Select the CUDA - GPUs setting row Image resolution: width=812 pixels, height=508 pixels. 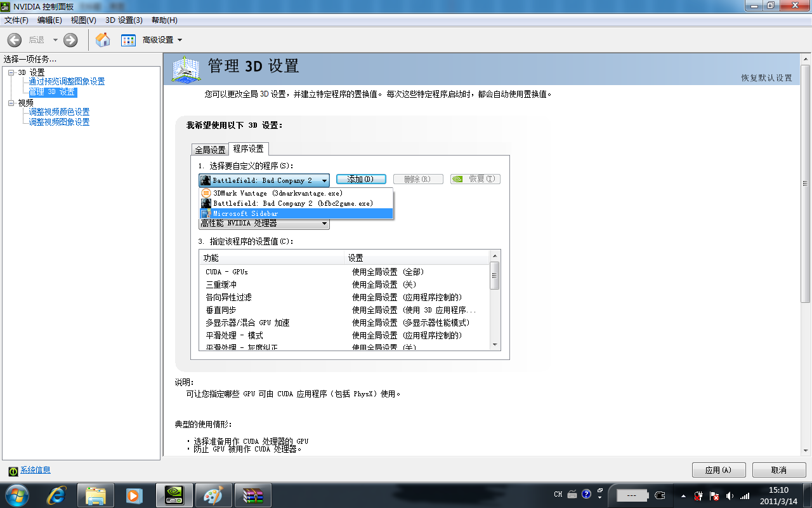pyautogui.click(x=344, y=272)
